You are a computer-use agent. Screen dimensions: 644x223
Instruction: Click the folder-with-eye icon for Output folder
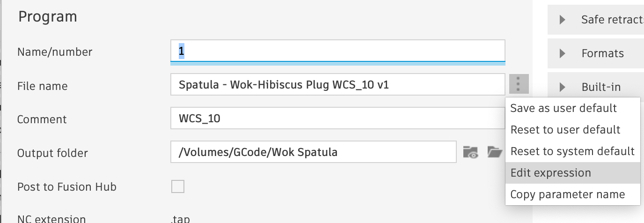pyautogui.click(x=470, y=152)
